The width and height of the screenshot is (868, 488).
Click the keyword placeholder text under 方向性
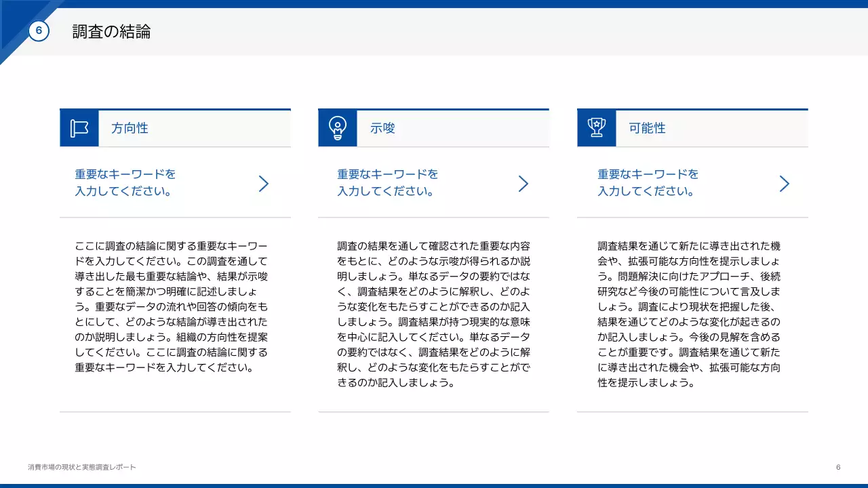point(125,182)
